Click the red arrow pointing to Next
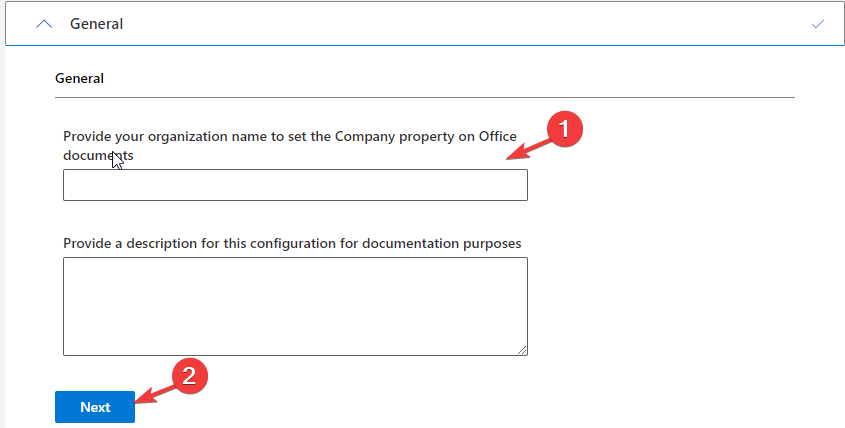The width and height of the screenshot is (845, 428). [155, 394]
